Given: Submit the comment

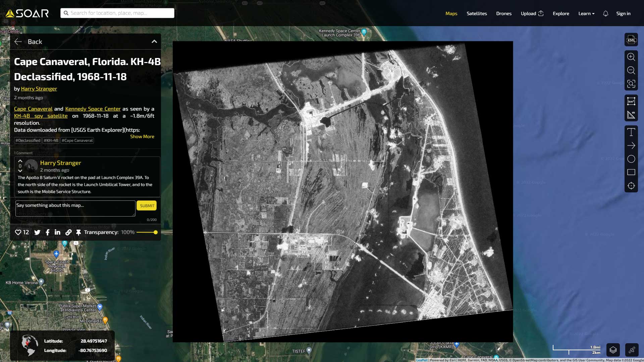Looking at the screenshot, I should (x=147, y=205).
